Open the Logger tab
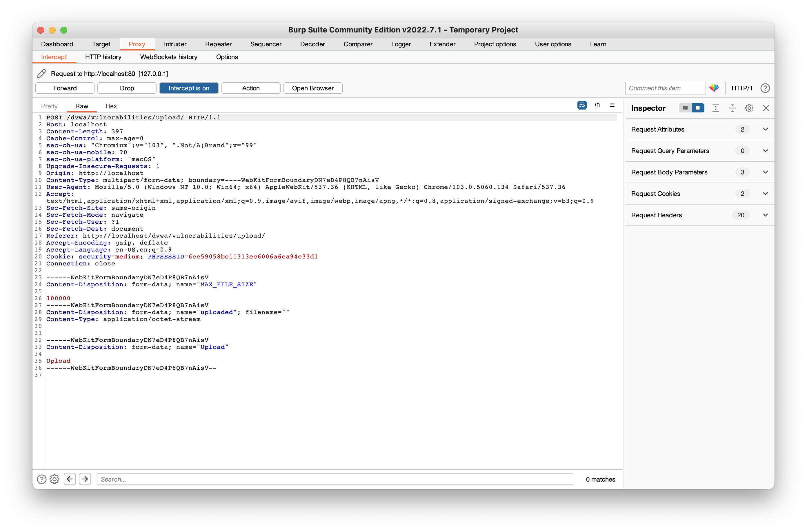Screen dimensions: 807x532 coord(401,44)
